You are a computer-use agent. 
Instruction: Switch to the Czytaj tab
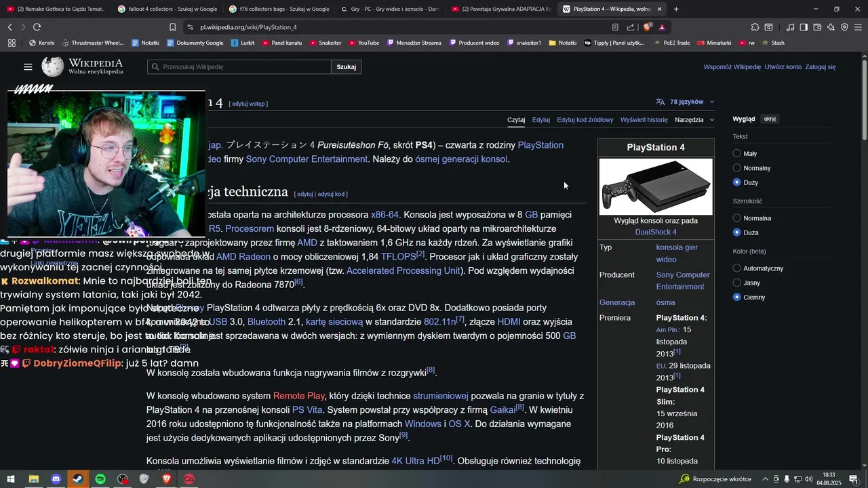pyautogui.click(x=516, y=120)
